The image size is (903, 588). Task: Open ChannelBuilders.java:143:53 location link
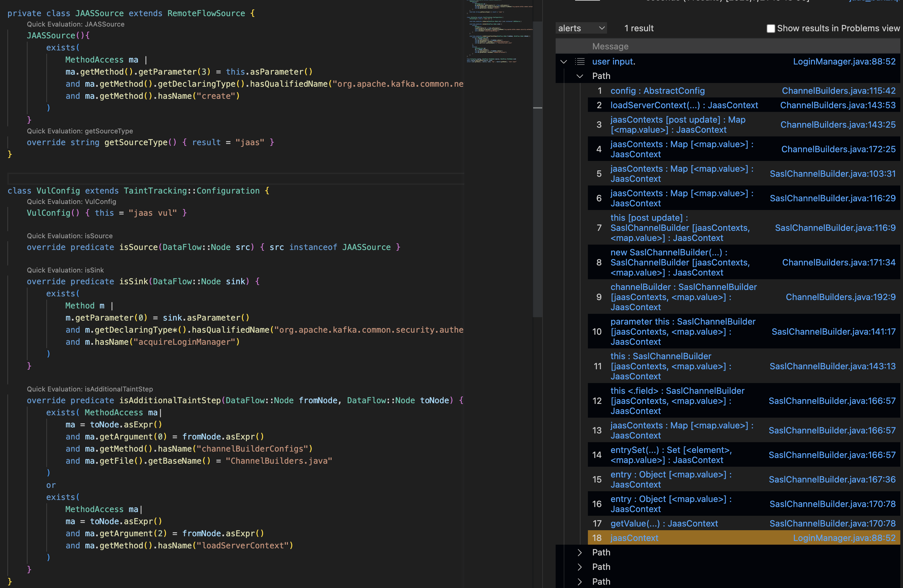[x=838, y=105]
